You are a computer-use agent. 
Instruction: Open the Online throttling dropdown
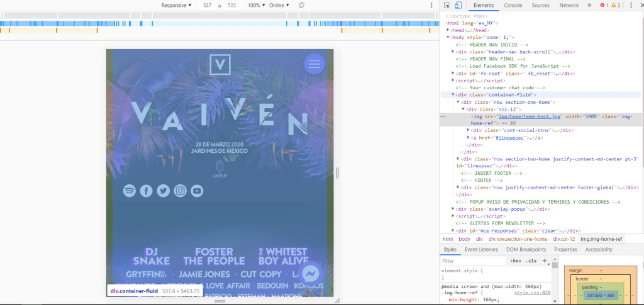tap(279, 5)
